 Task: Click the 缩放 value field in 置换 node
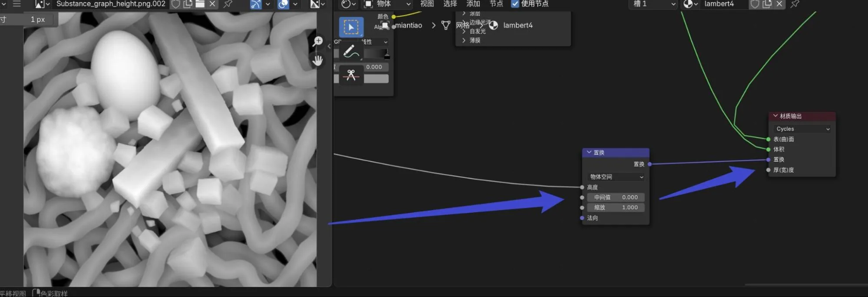(x=616, y=208)
